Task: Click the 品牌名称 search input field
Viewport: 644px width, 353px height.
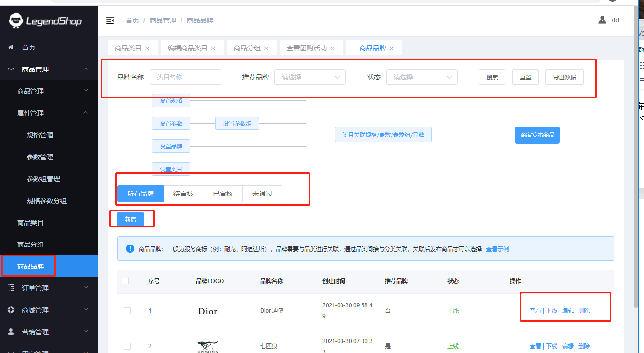Action: pos(185,77)
